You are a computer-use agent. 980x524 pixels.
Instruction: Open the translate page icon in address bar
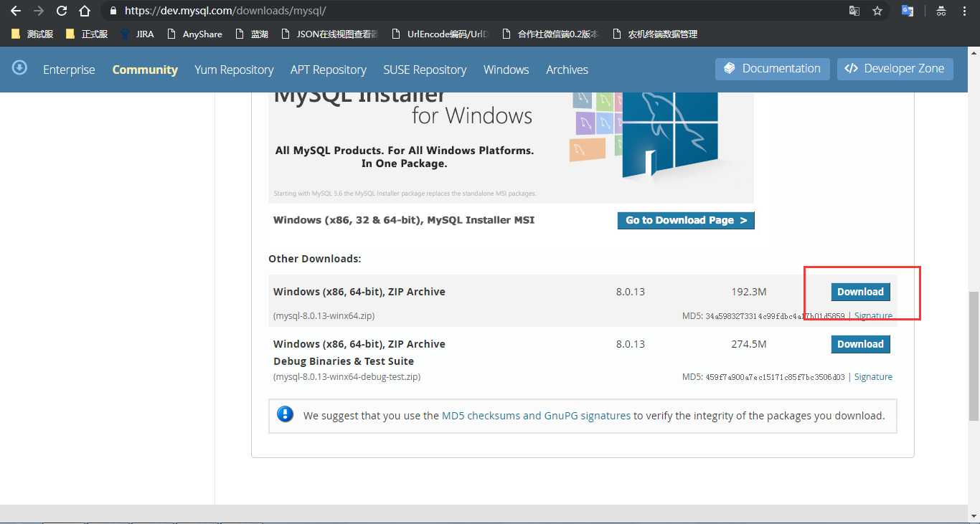pos(854,11)
